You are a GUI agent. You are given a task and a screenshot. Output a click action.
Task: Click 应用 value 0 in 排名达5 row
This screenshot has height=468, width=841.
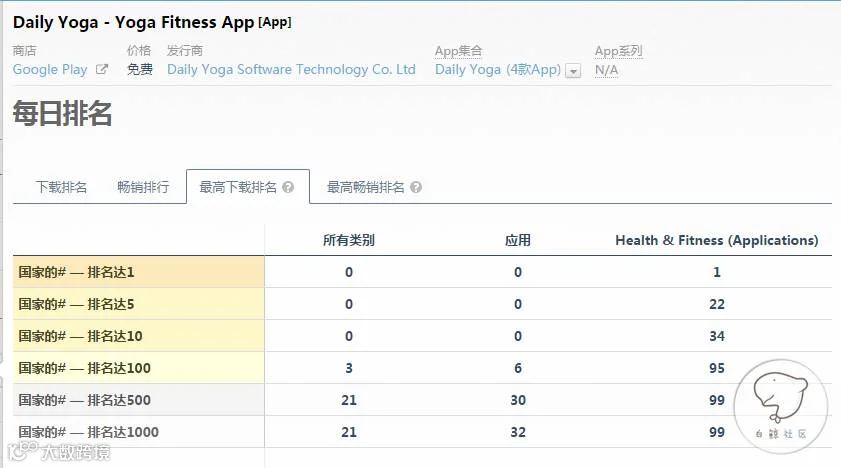point(518,304)
